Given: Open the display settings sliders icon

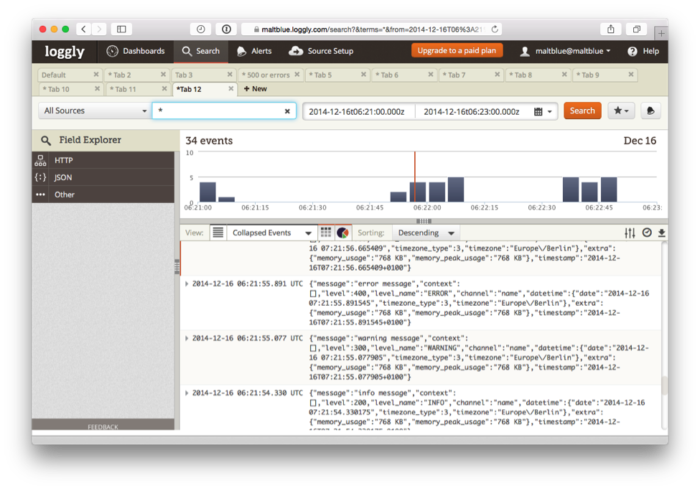Looking at the screenshot, I should tap(630, 233).
